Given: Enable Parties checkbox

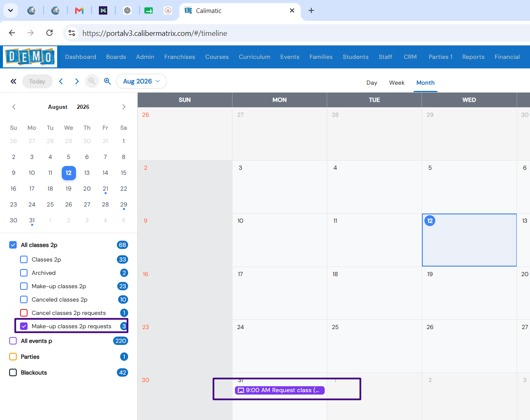Looking at the screenshot, I should point(13,357).
